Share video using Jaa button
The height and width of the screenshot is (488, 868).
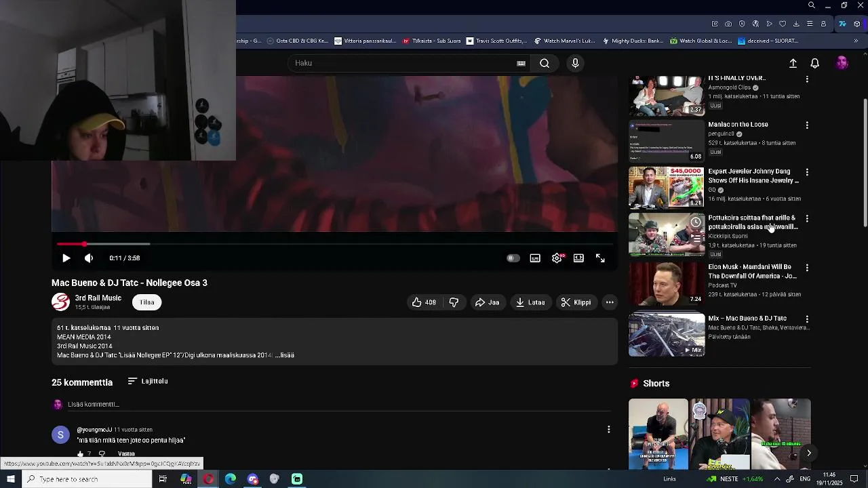(487, 302)
